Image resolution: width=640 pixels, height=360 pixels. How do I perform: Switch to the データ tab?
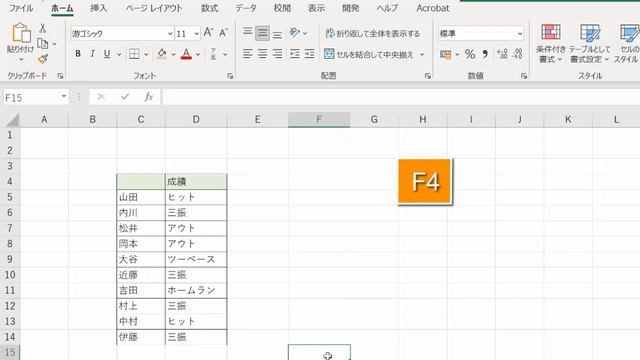coord(246,8)
